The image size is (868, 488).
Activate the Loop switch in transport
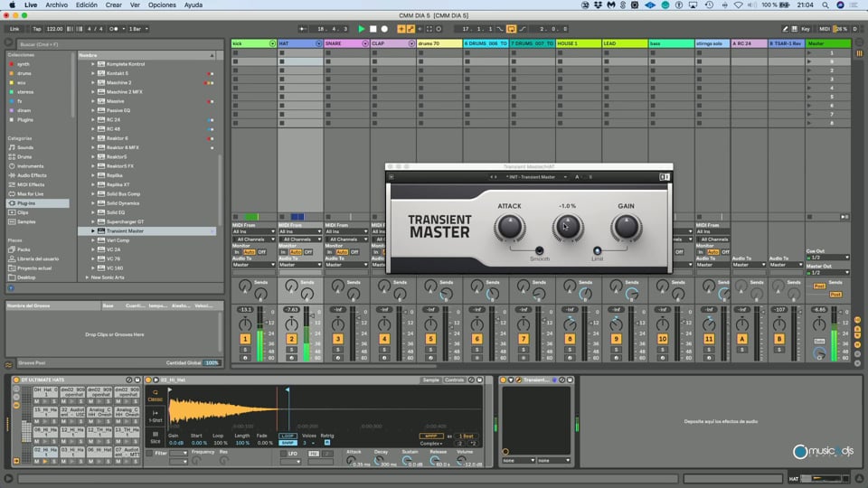pos(511,29)
